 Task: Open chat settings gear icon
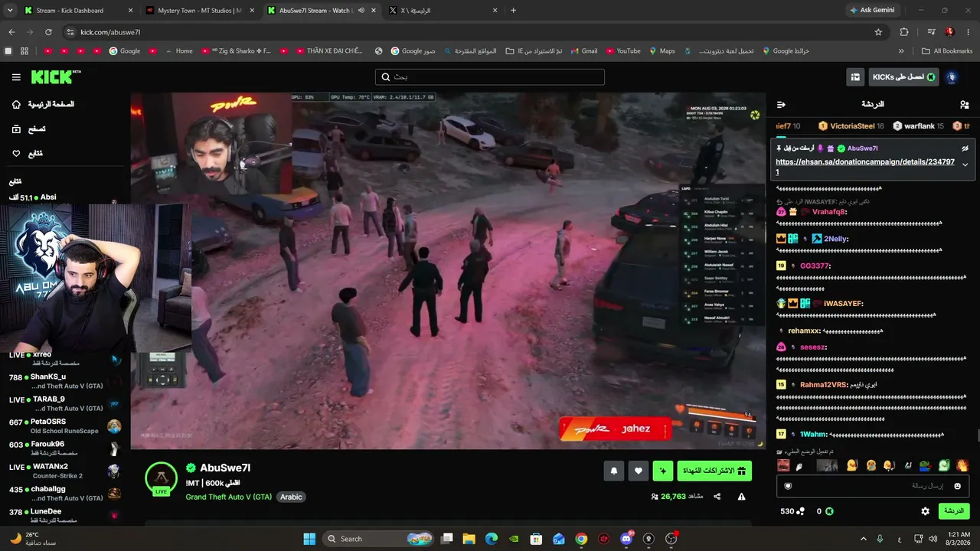[925, 511]
